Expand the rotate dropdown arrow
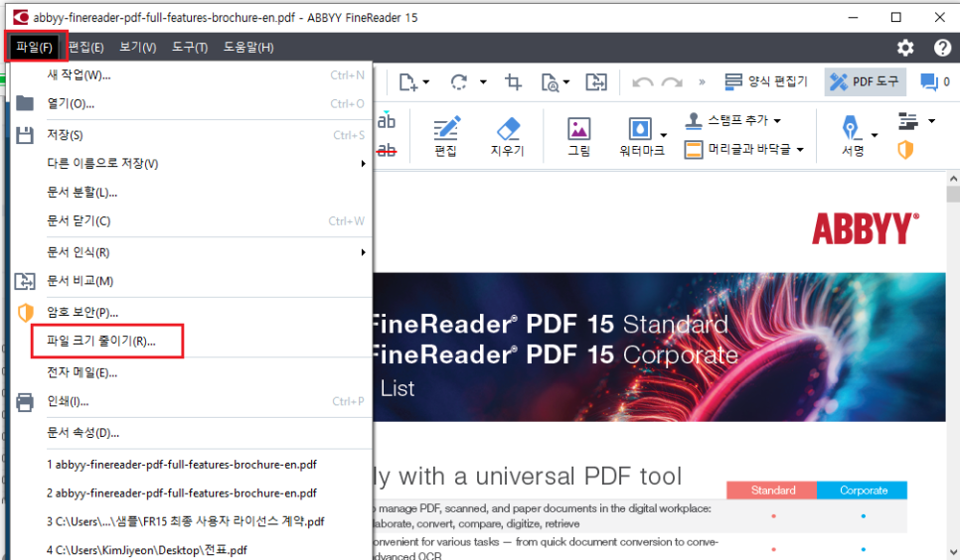960x560 pixels. pos(483,81)
